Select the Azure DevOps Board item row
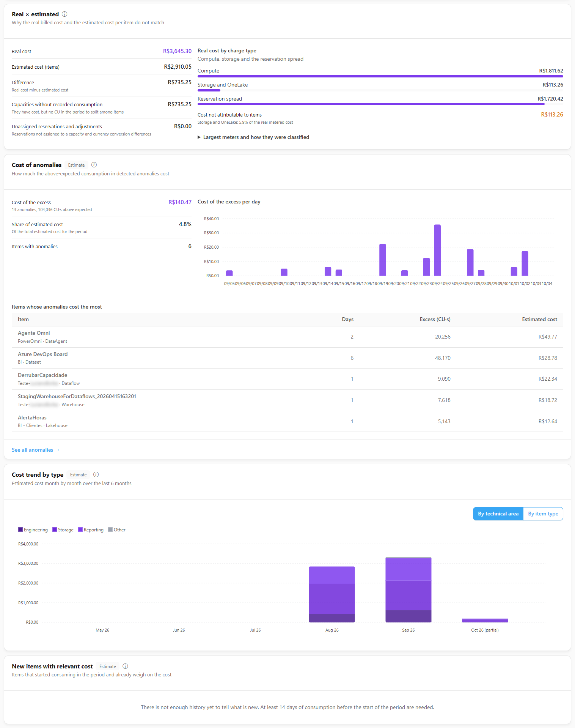Image resolution: width=575 pixels, height=728 pixels. (x=287, y=358)
